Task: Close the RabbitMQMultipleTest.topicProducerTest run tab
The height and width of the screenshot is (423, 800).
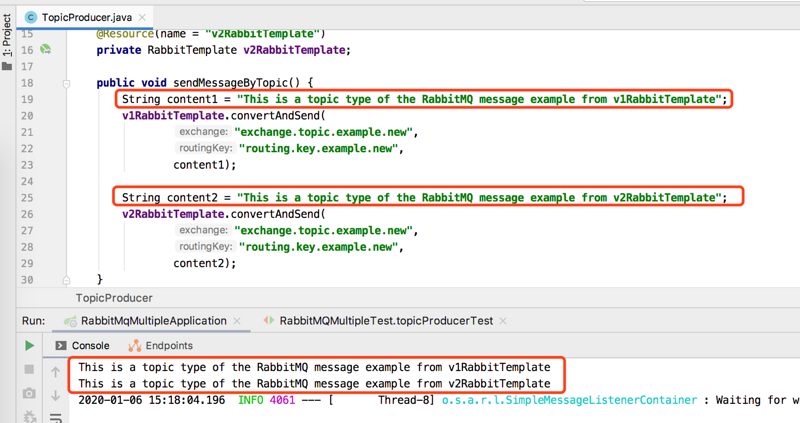Action: (503, 321)
